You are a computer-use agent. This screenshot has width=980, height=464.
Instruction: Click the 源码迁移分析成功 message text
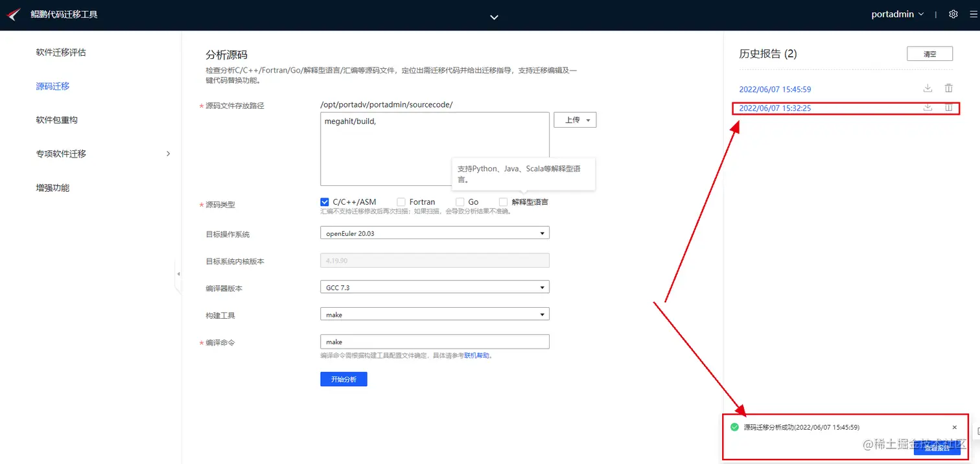(x=802, y=428)
